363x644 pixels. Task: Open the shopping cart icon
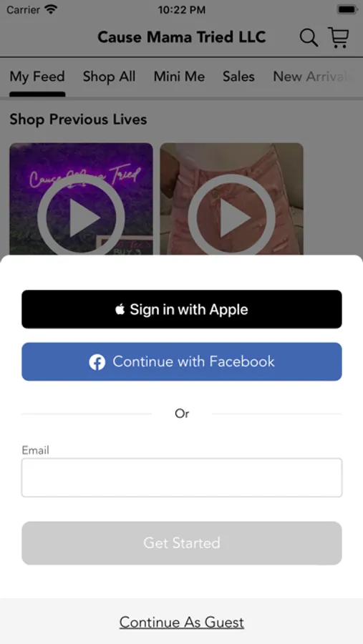pyautogui.click(x=339, y=37)
